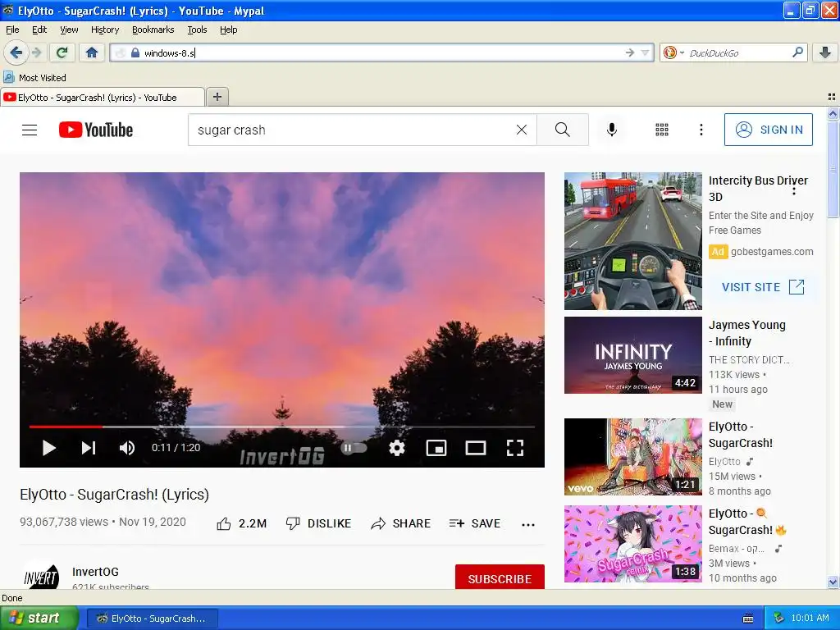840x630 pixels.
Task: Click the SAVE button
Action: coord(475,524)
